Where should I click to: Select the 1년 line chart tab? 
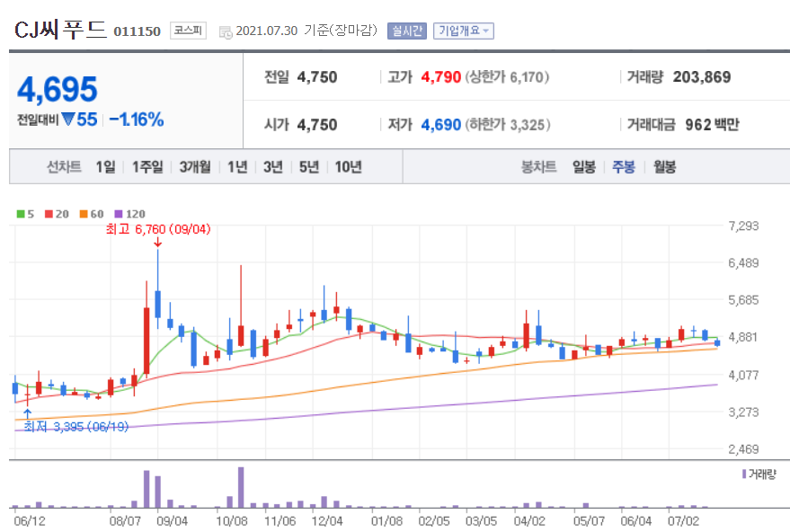point(237,167)
